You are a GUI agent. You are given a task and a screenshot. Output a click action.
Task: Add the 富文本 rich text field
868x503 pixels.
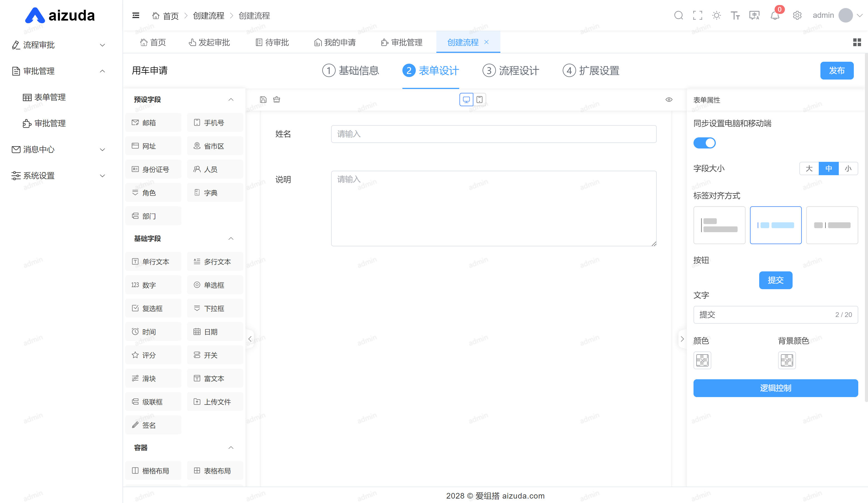(215, 378)
